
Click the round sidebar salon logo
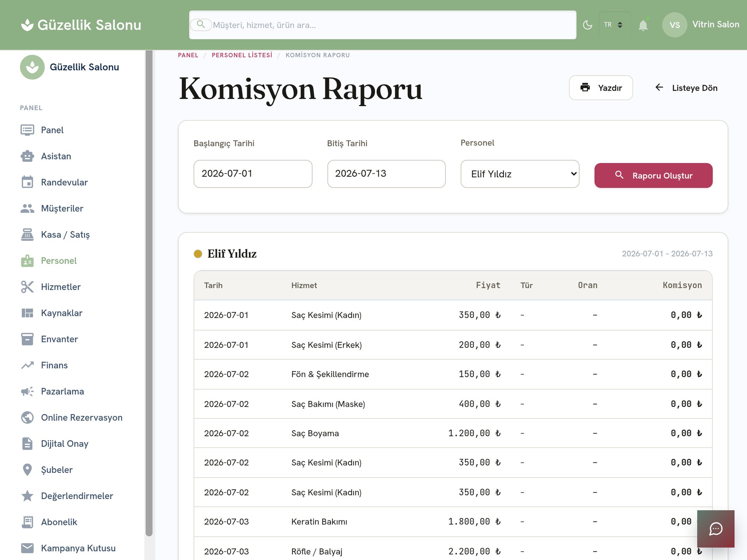coord(32,67)
